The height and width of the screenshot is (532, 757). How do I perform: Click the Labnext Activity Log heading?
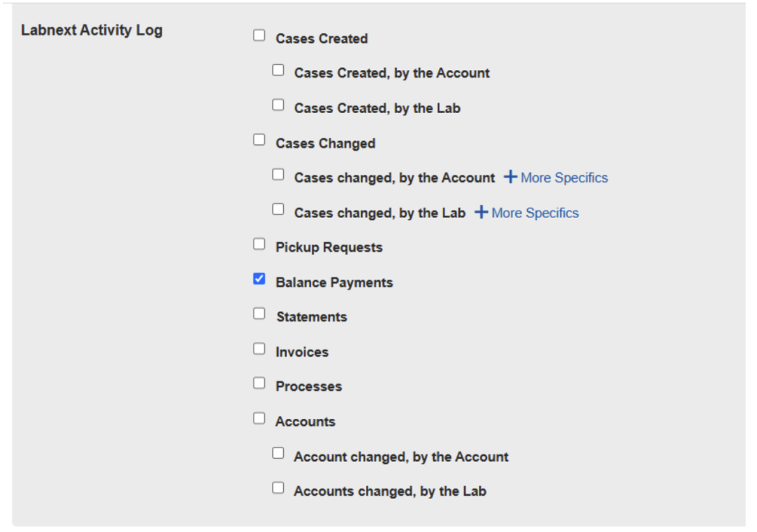point(92,31)
